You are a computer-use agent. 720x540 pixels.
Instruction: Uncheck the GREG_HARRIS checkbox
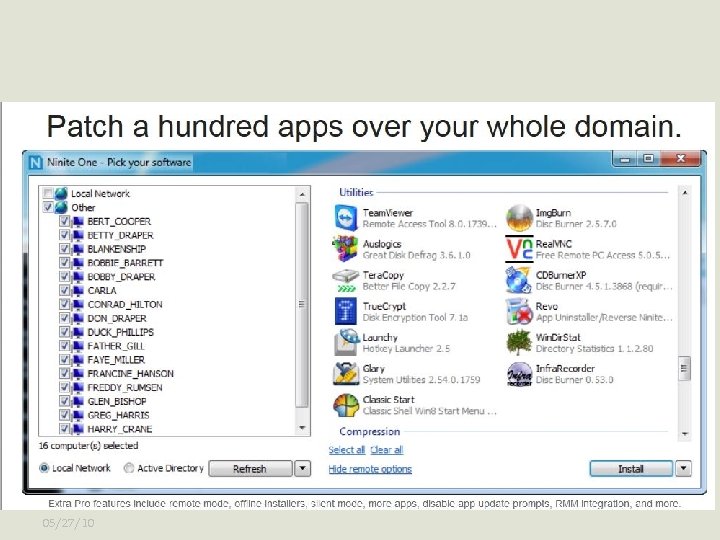[x=64, y=415]
